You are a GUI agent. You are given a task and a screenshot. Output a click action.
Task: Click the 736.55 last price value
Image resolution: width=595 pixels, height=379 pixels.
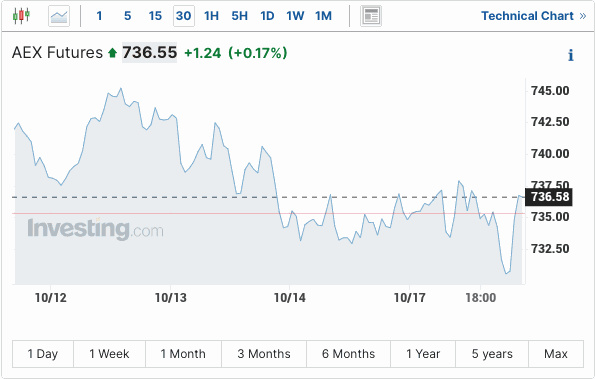coord(150,52)
